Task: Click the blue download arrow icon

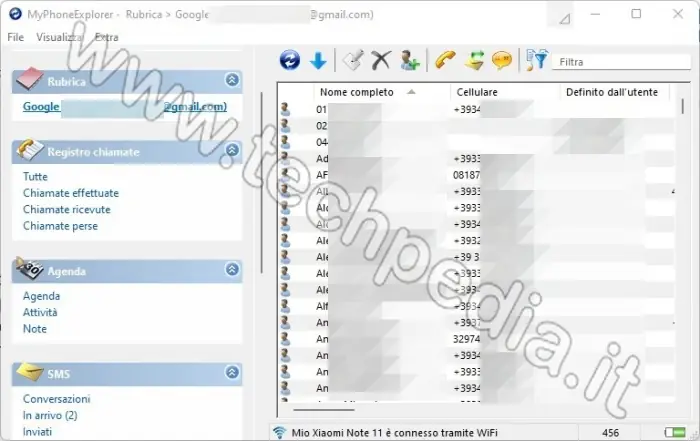Action: pos(318,61)
